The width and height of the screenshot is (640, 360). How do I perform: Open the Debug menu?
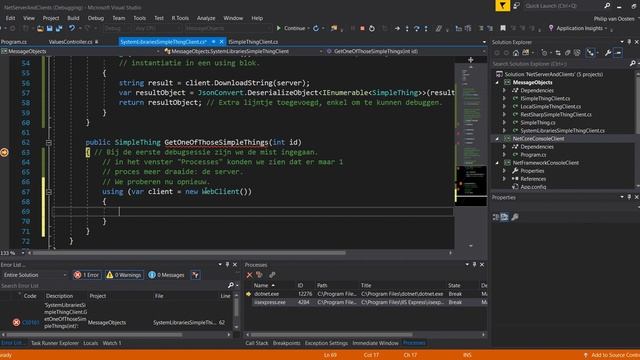(x=96, y=18)
